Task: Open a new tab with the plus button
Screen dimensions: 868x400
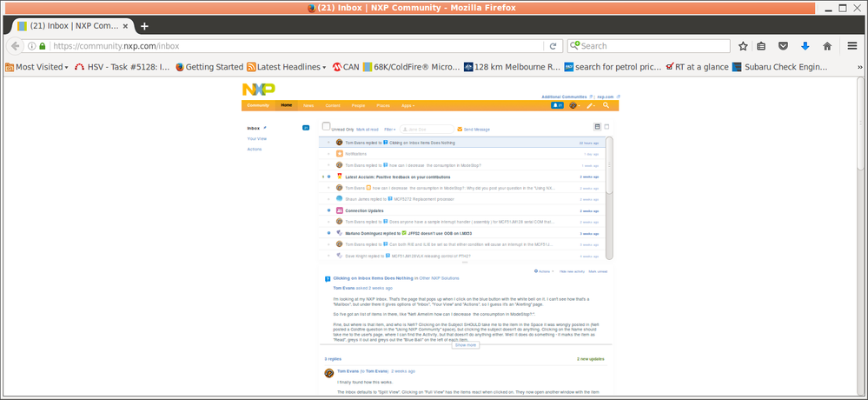Action: pyautogui.click(x=144, y=26)
